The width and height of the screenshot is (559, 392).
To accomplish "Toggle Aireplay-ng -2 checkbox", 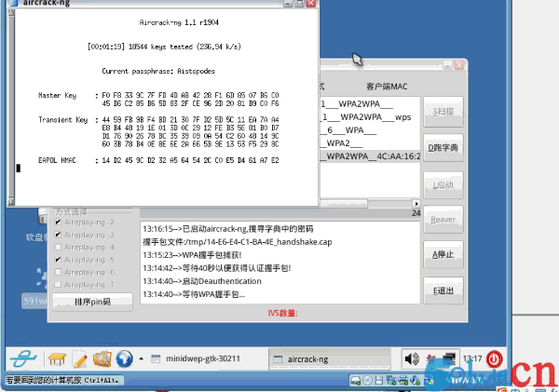I will pyautogui.click(x=58, y=223).
